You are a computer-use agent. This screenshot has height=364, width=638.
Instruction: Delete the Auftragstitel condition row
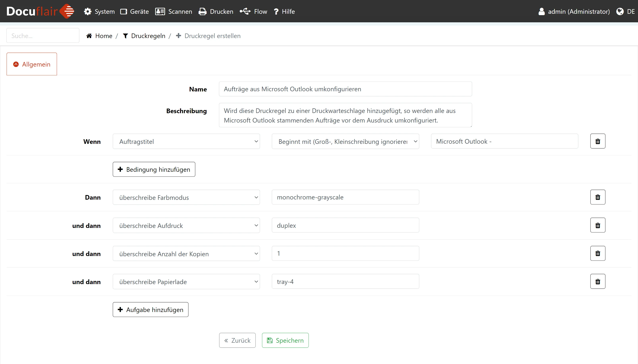(598, 141)
